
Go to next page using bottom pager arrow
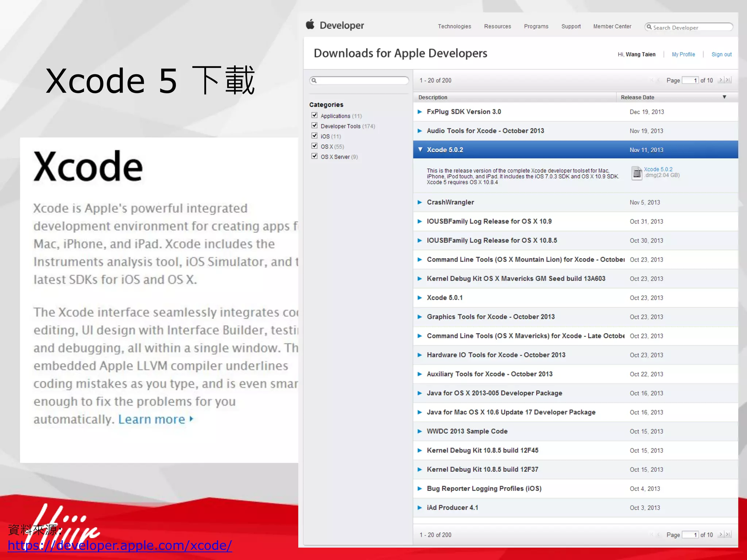[721, 534]
